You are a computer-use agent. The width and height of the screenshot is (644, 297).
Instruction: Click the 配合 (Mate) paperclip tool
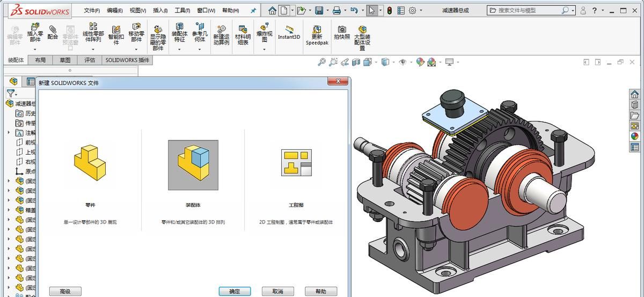pos(53,33)
